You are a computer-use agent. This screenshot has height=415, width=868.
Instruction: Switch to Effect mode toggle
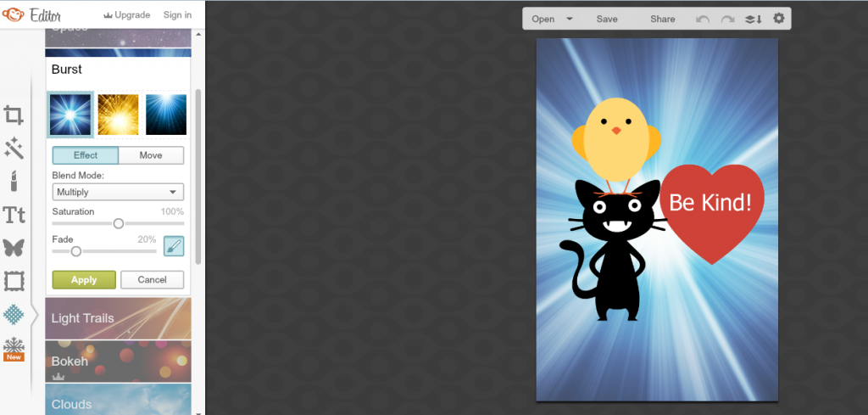[86, 155]
